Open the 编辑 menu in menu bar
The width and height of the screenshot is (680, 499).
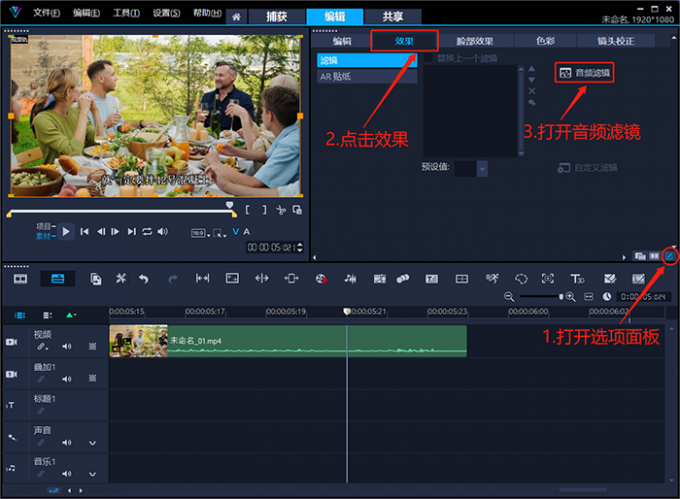point(86,13)
